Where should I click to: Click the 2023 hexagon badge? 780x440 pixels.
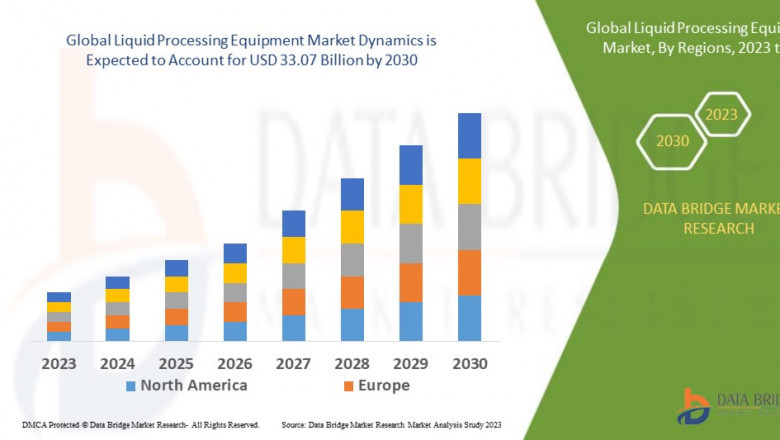pos(722,115)
